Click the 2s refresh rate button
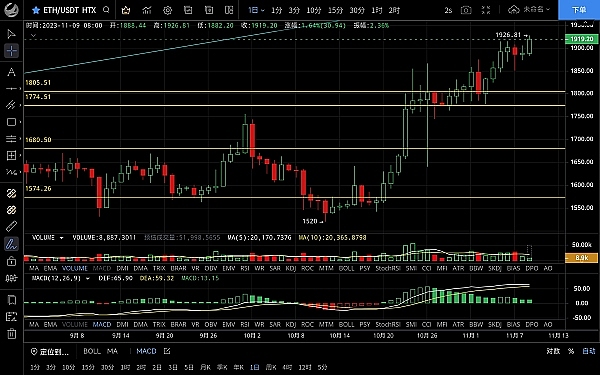Image resolution: width=600 pixels, height=375 pixels. [x=448, y=10]
